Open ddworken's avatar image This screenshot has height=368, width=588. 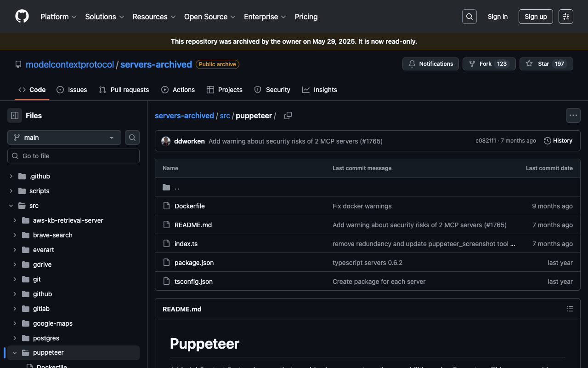click(166, 141)
